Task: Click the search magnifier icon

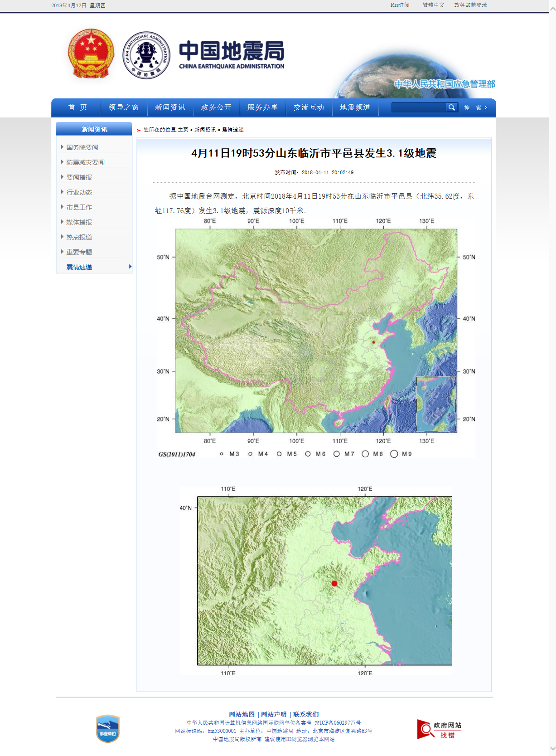Action: [x=451, y=107]
